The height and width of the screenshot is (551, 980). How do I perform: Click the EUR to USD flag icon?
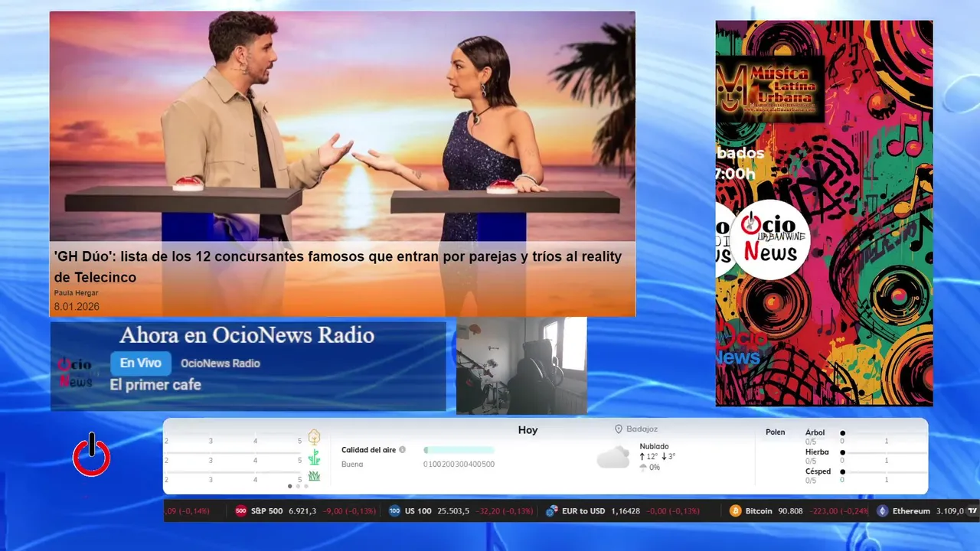coord(551,511)
